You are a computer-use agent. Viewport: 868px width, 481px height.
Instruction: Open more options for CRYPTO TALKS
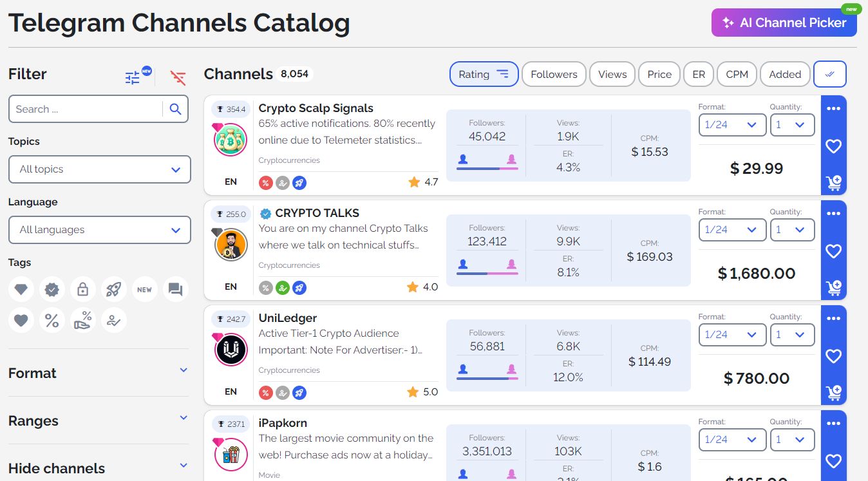click(x=833, y=213)
